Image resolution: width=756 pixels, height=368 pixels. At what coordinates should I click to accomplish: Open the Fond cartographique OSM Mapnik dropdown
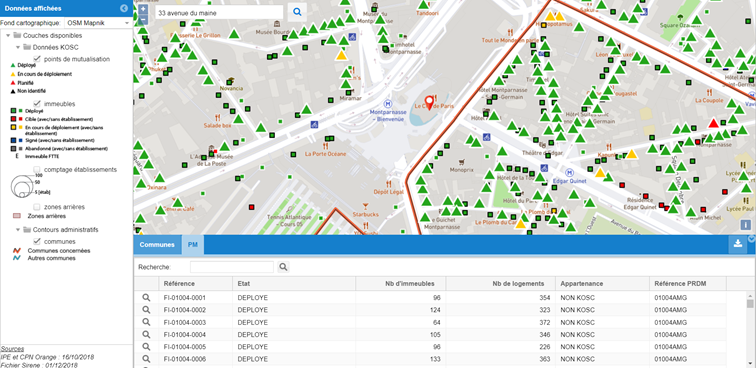click(x=98, y=23)
